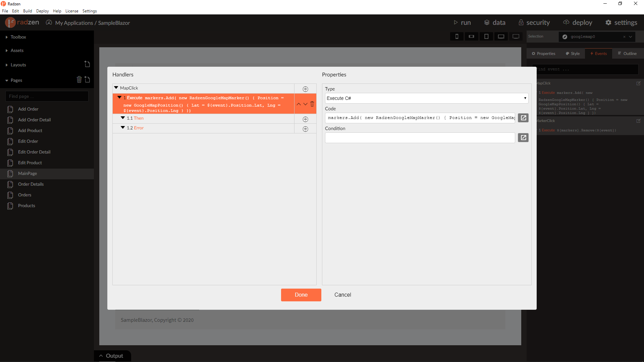Screen dimensions: 644x362
Task: Open the dashboard icon before My Applications
Action: [x=49, y=22]
